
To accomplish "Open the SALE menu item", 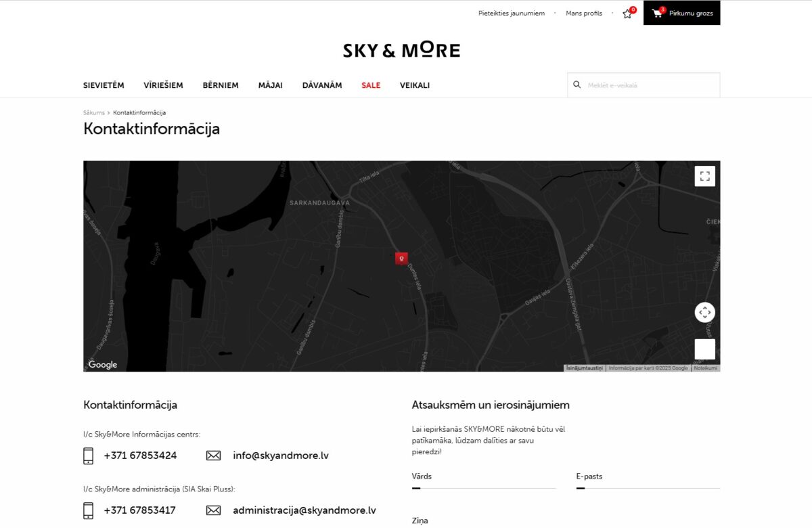I will click(x=371, y=85).
